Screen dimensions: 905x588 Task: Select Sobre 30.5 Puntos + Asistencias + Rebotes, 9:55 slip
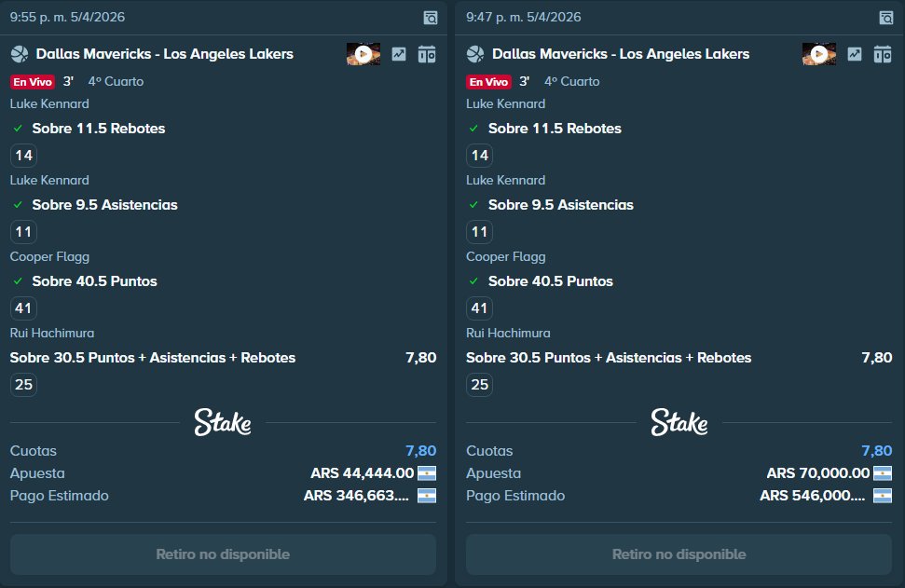coord(153,358)
